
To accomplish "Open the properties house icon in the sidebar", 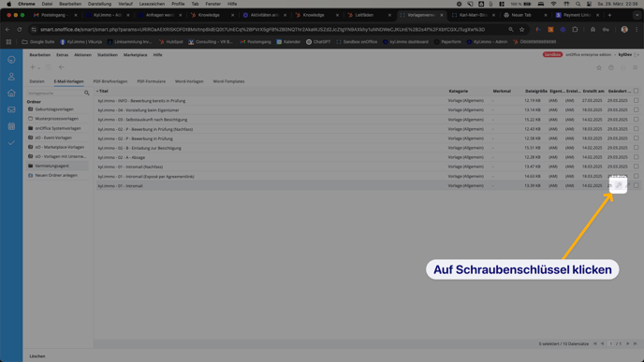I will click(11, 94).
